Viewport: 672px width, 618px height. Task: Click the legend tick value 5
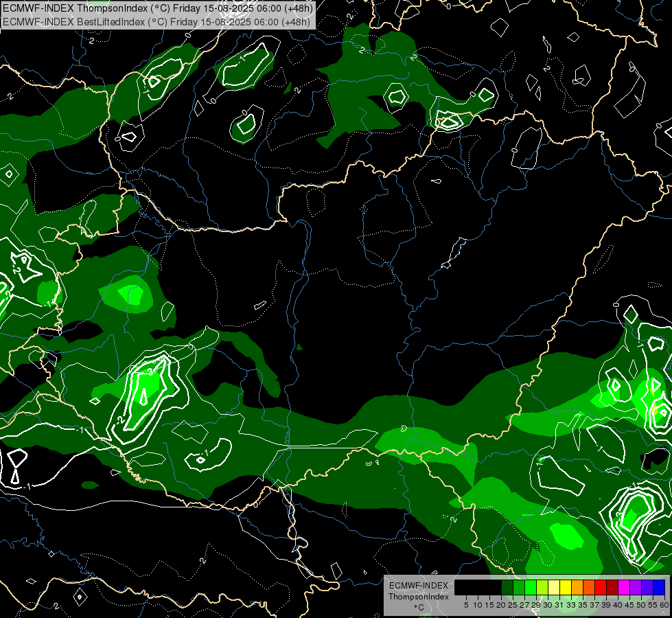coord(466,605)
